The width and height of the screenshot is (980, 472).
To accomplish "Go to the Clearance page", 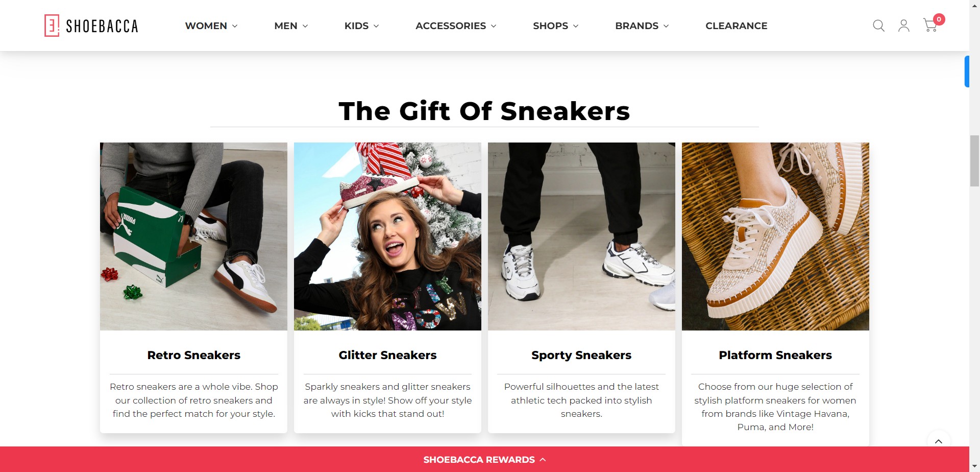I will coord(736,26).
